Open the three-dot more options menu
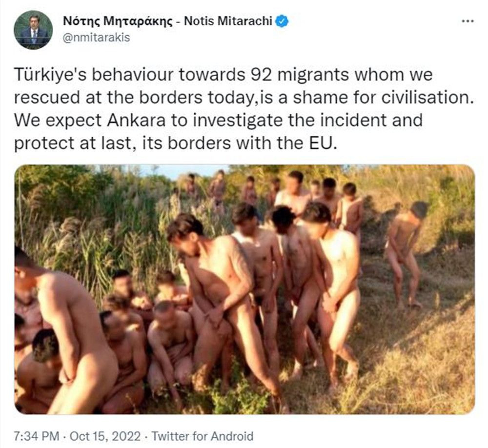Viewport: 488px width, 448px height. coord(468,21)
